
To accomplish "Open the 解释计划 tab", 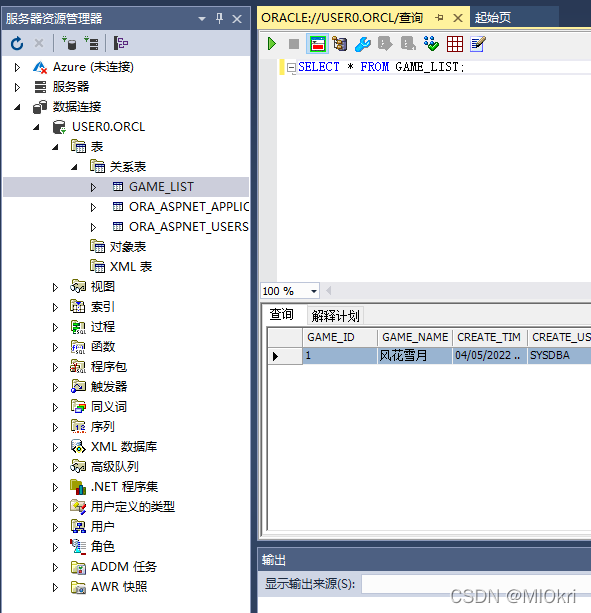I will [x=335, y=316].
